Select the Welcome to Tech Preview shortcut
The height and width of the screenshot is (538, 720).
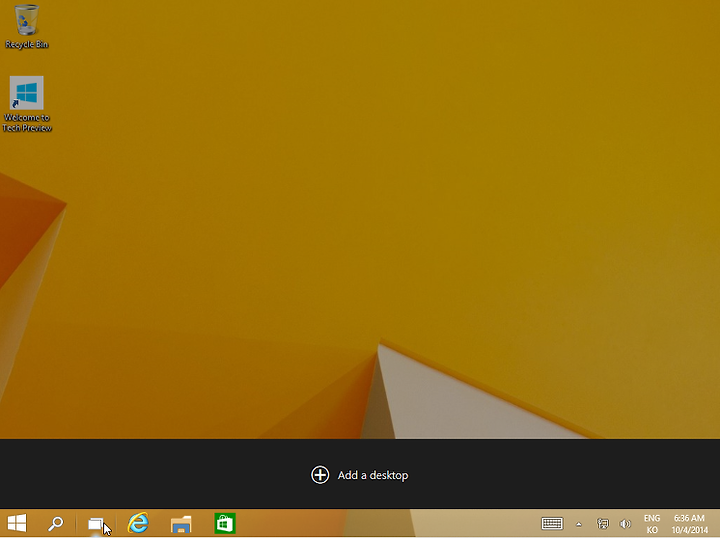27,104
